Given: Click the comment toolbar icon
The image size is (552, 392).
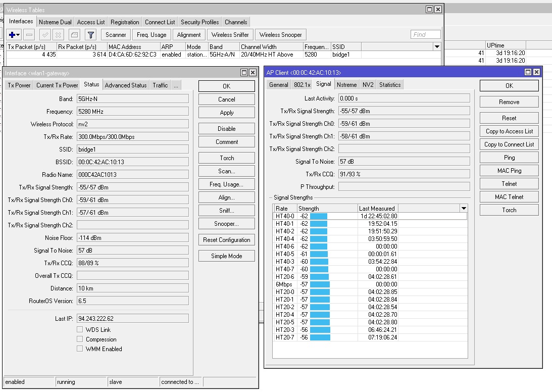Looking at the screenshot, I should [x=74, y=35].
